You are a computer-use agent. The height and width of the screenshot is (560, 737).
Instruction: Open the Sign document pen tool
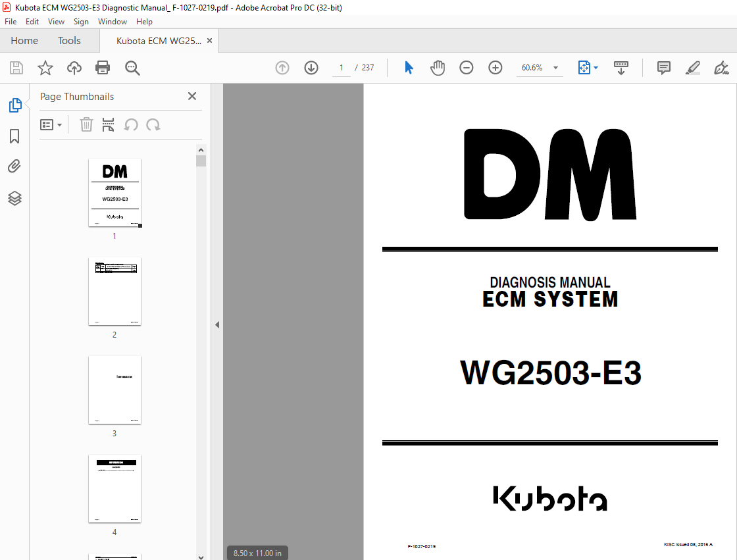[721, 68]
